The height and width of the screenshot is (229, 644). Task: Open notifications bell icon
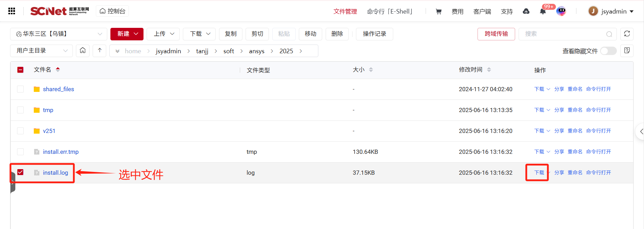[543, 11]
